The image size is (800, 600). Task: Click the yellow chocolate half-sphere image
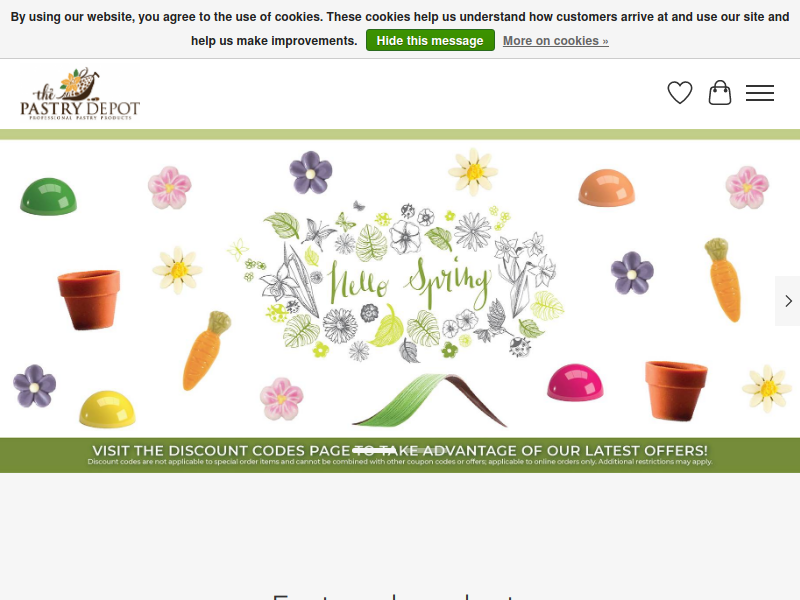coord(107,409)
